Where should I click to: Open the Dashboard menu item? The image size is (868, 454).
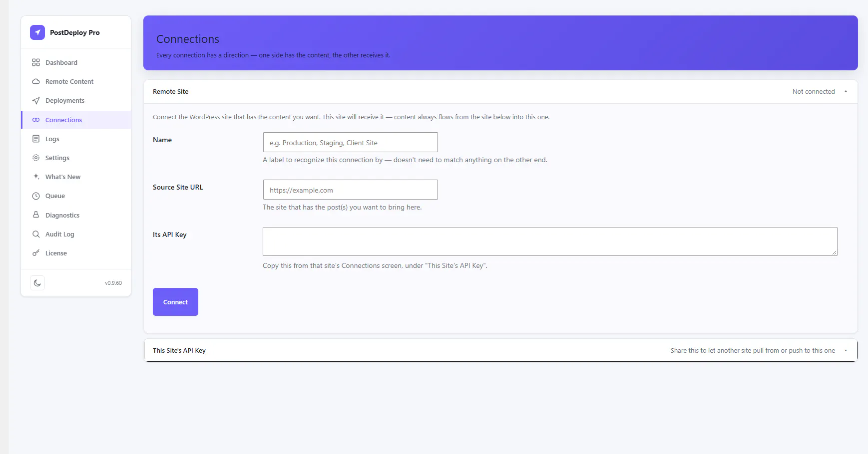76,62
